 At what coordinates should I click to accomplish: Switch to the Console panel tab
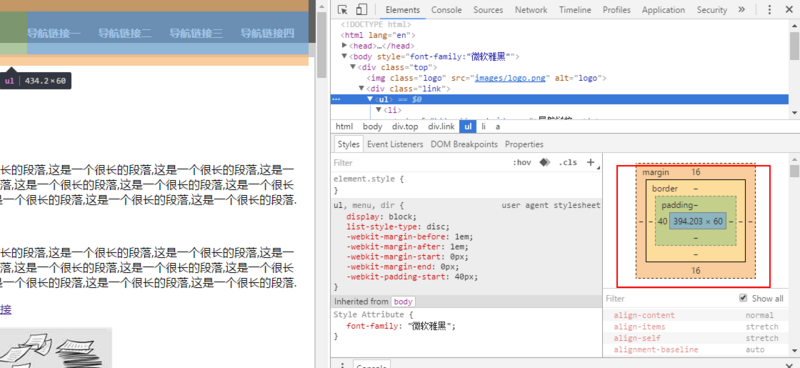[446, 10]
